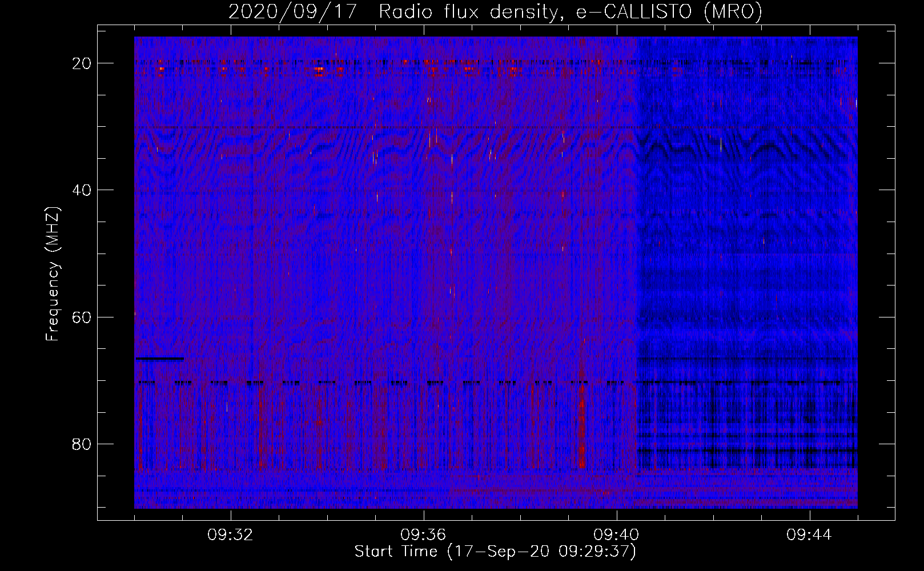Click the 09:40 time tick label

click(616, 535)
